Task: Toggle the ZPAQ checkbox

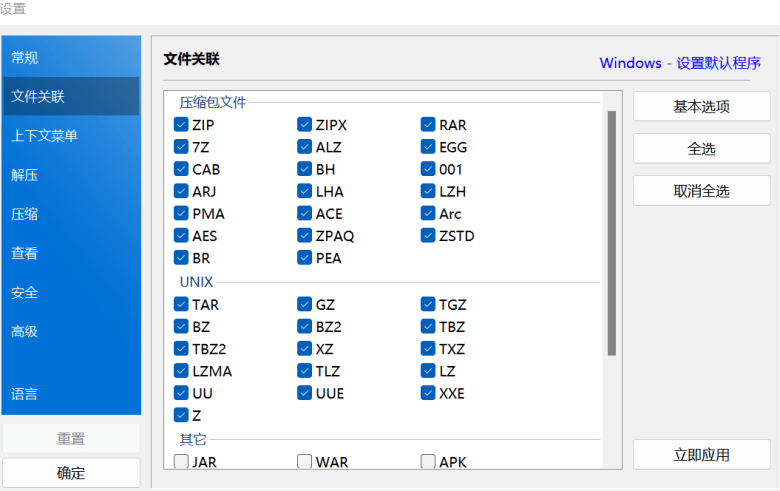Action: point(304,235)
